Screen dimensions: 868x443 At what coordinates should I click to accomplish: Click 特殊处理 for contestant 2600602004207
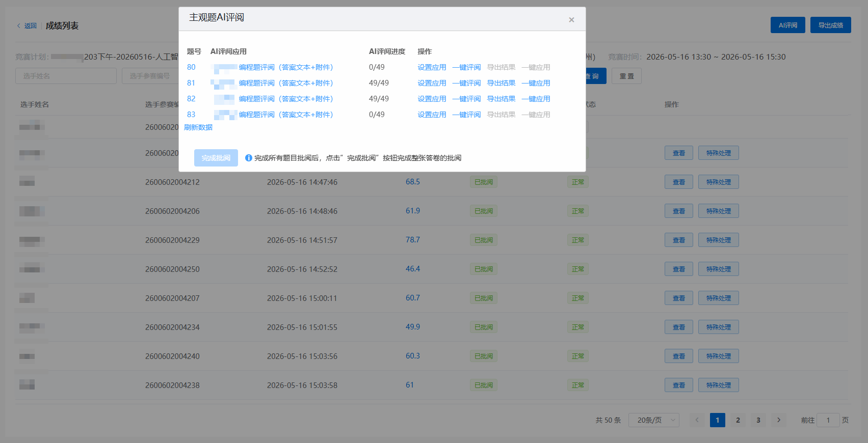[719, 298]
